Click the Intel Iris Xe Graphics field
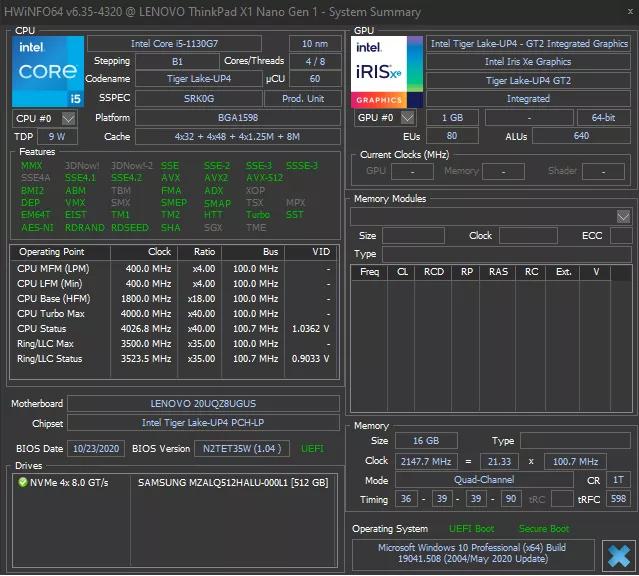The height and width of the screenshot is (576, 639). click(529, 62)
